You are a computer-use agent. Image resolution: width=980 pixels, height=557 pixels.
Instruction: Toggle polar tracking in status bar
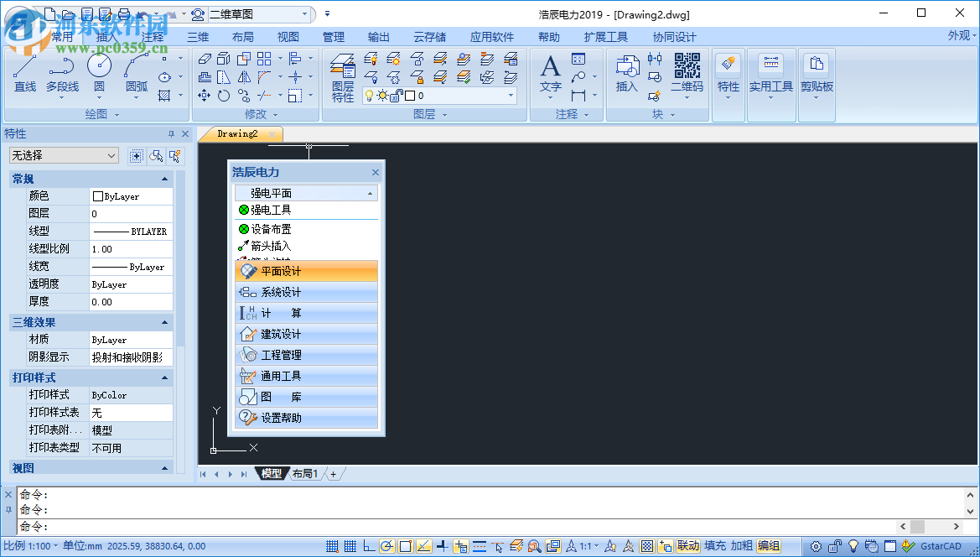tap(386, 546)
